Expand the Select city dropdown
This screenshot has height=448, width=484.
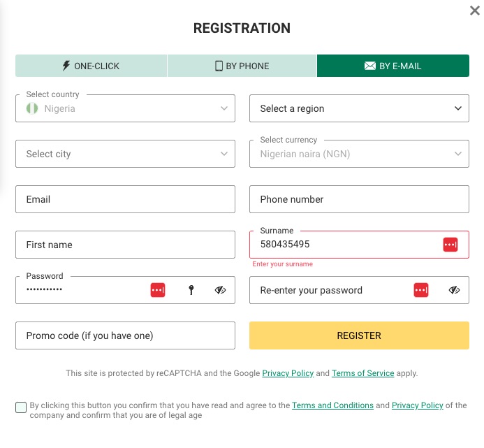pyautogui.click(x=125, y=154)
